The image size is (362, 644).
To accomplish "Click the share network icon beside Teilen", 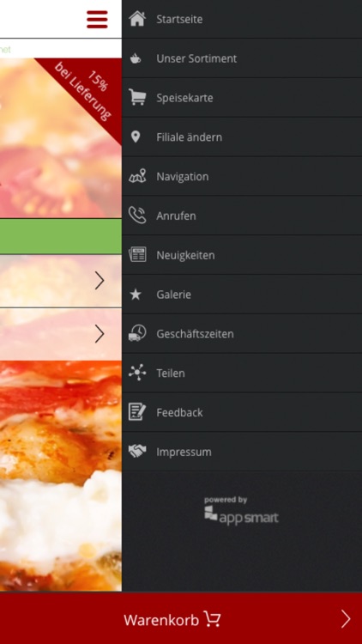I will (x=137, y=373).
